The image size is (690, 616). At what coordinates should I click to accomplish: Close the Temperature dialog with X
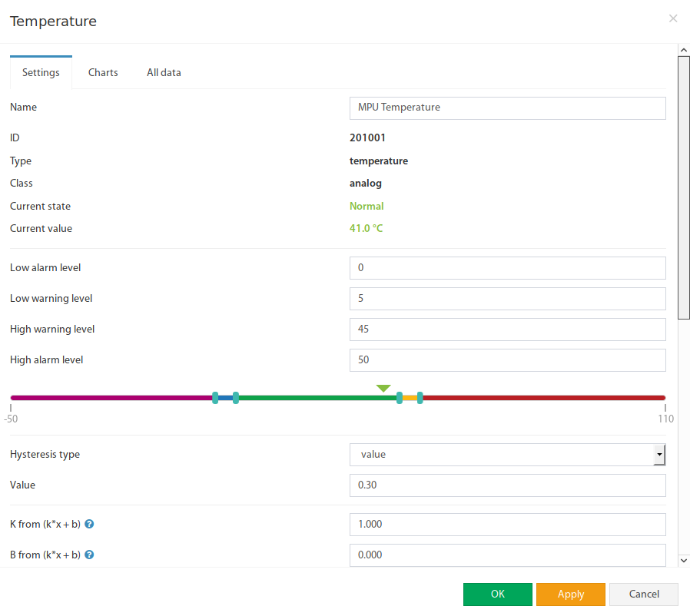[x=673, y=18]
